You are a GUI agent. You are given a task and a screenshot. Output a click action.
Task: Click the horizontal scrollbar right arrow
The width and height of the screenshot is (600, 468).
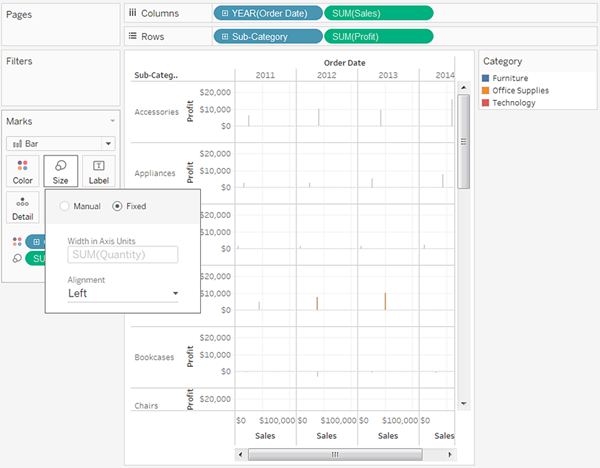tap(450, 455)
